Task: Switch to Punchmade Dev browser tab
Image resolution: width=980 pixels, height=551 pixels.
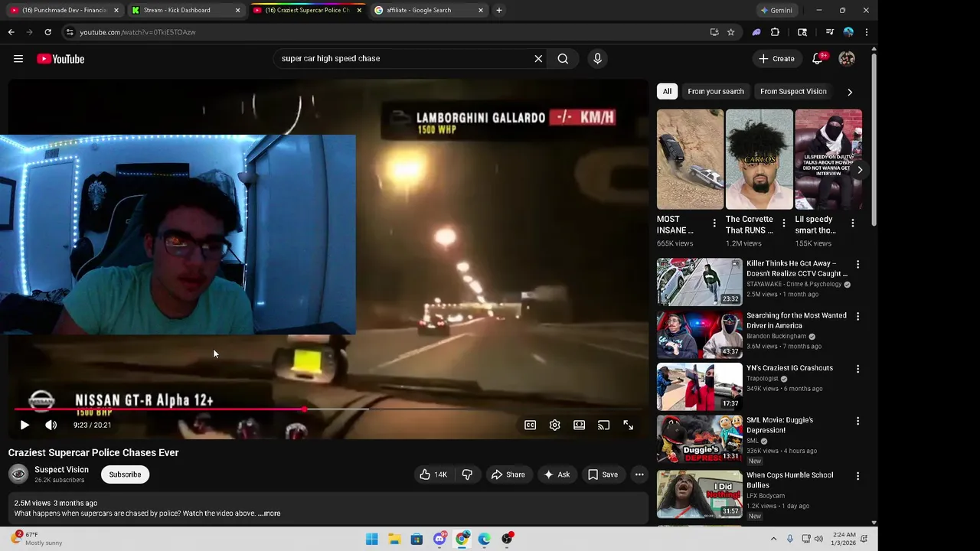Action: [64, 10]
